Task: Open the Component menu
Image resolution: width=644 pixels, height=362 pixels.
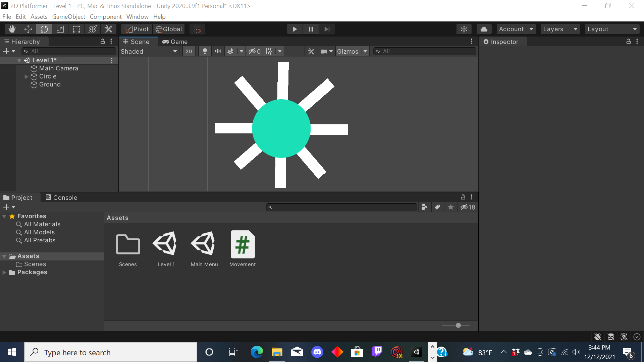Action: click(105, 16)
